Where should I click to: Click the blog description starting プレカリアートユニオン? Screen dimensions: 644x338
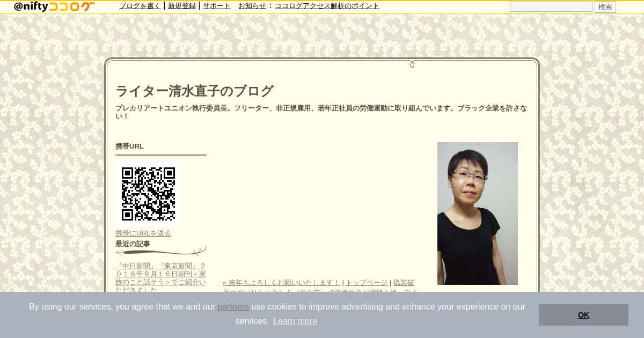[x=321, y=112]
